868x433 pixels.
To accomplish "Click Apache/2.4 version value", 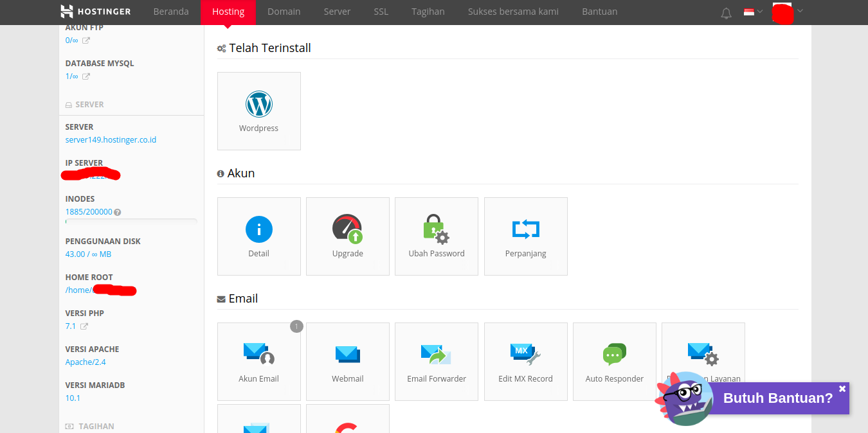I will pyautogui.click(x=86, y=362).
